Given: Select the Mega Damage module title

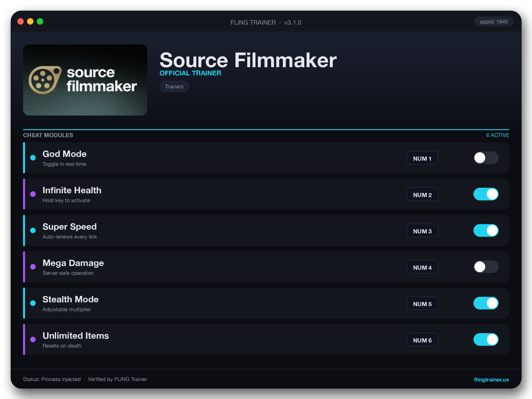Looking at the screenshot, I should coord(73,263).
